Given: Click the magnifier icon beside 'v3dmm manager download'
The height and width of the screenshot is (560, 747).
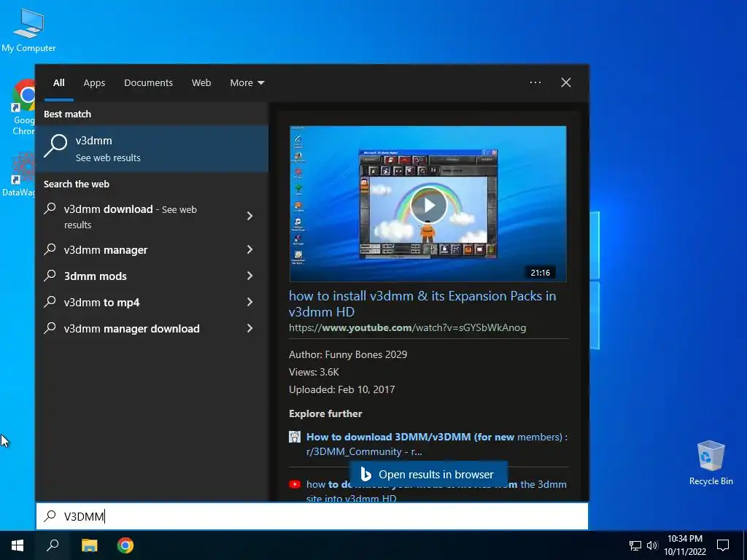Looking at the screenshot, I should click(x=50, y=327).
